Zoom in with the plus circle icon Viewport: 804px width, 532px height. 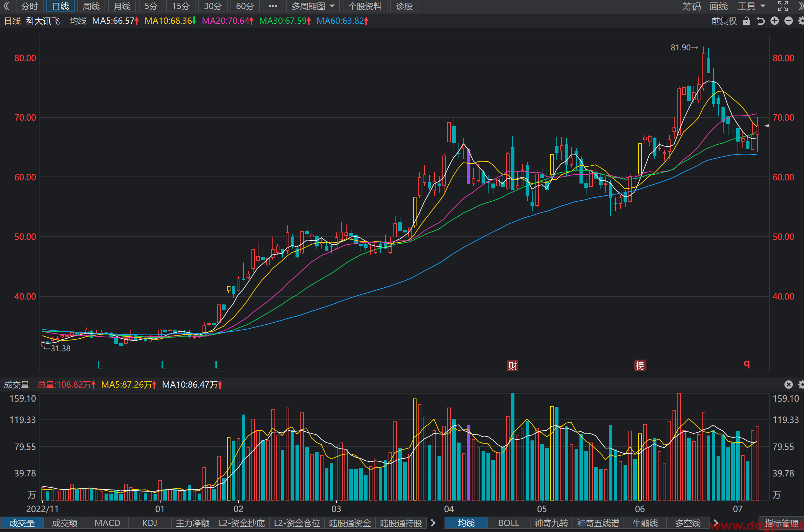tap(775, 21)
